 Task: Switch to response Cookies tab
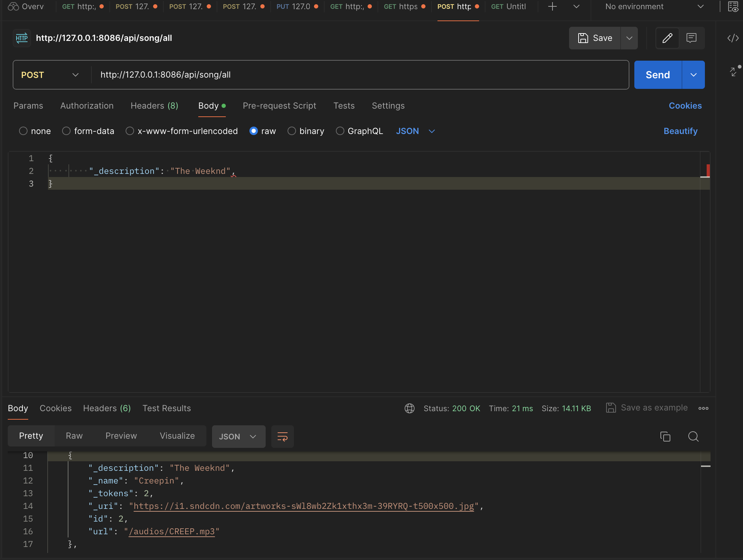tap(56, 408)
